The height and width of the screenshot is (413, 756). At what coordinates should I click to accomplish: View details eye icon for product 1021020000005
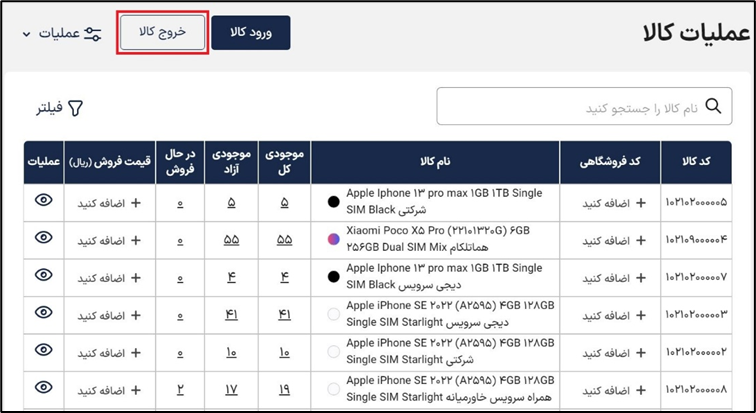[43, 200]
